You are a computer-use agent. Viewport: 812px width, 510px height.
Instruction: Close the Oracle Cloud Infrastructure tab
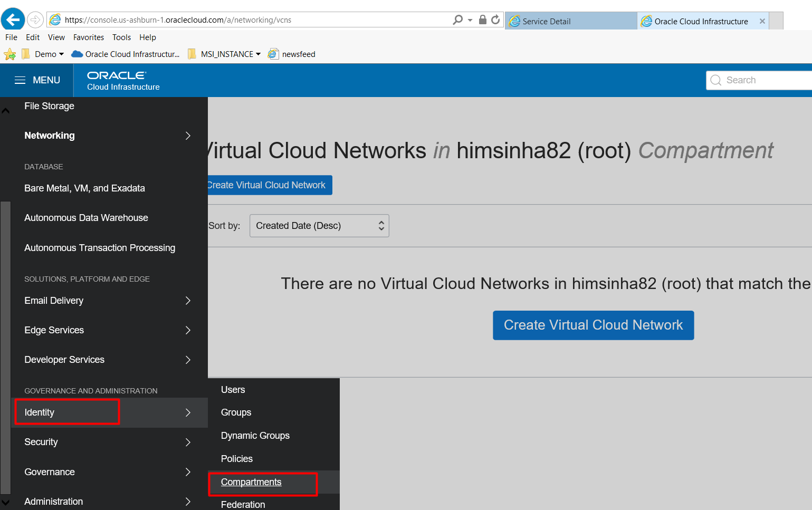pyautogui.click(x=762, y=21)
